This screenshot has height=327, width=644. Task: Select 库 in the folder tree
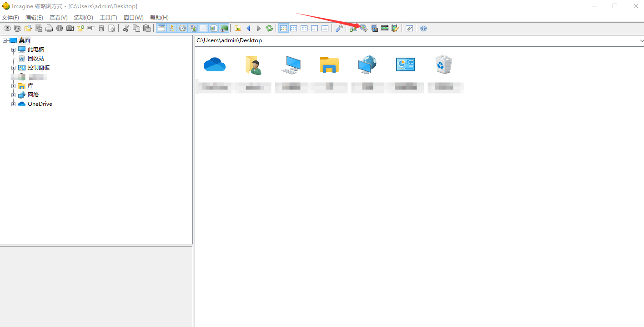[30, 86]
